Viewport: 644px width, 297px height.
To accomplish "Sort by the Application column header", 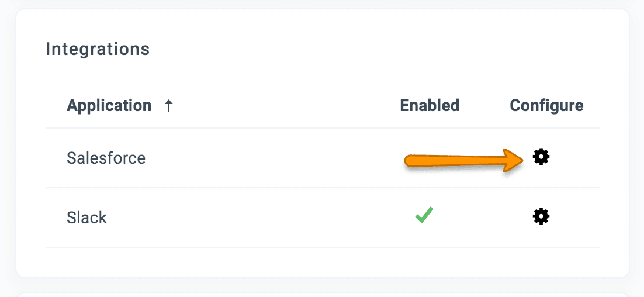I will pos(109,106).
